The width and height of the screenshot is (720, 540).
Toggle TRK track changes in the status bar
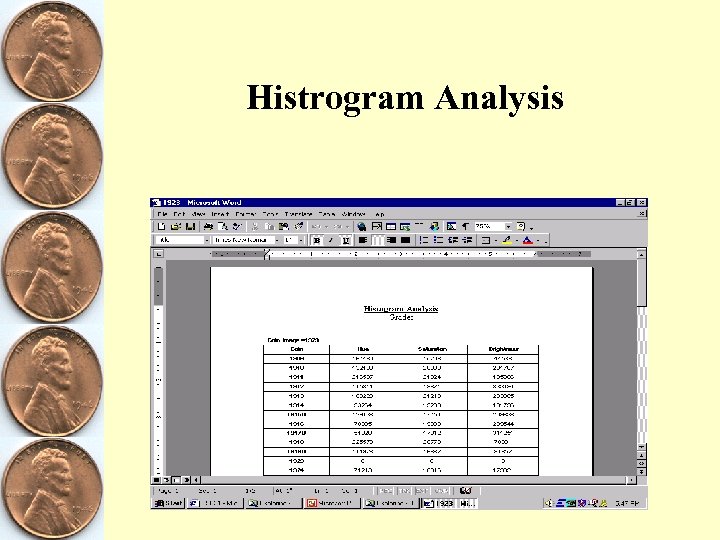(x=405, y=491)
